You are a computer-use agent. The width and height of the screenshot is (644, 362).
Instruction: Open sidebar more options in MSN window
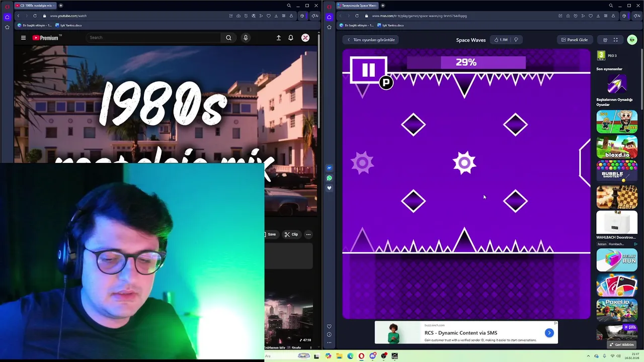[329, 343]
